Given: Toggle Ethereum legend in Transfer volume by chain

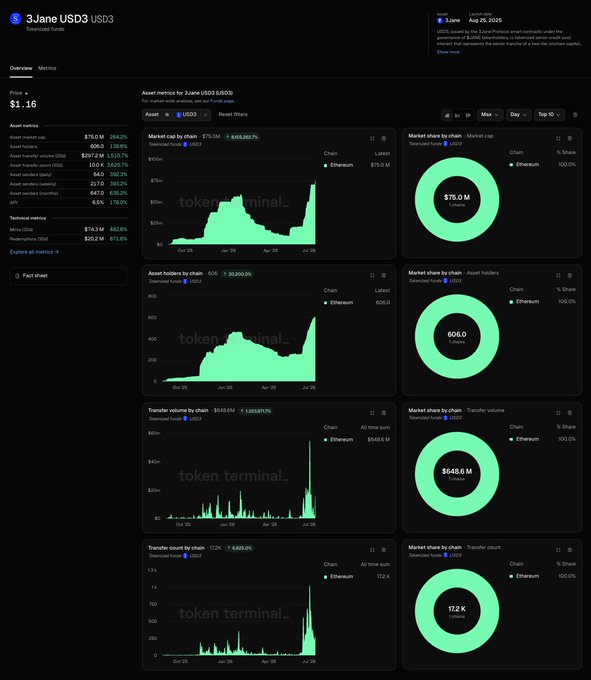Looking at the screenshot, I should coord(339,440).
